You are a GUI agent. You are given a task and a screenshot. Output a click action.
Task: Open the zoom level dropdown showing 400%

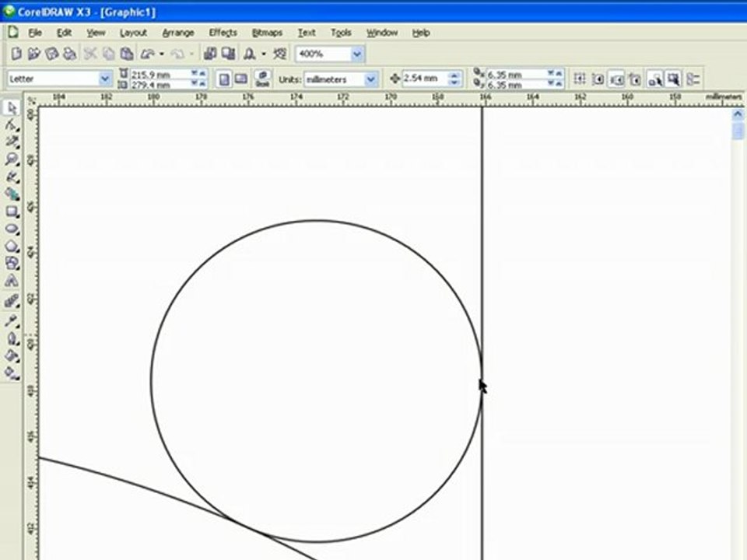[x=357, y=54]
